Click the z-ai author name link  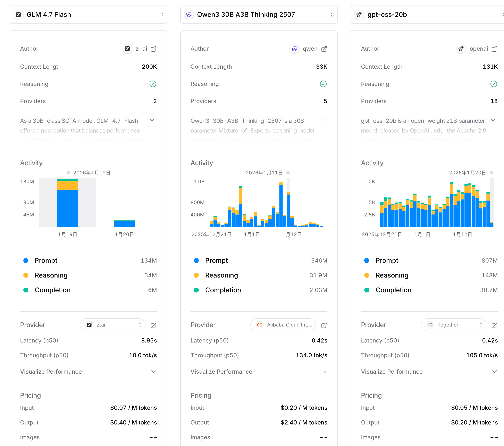pos(141,49)
